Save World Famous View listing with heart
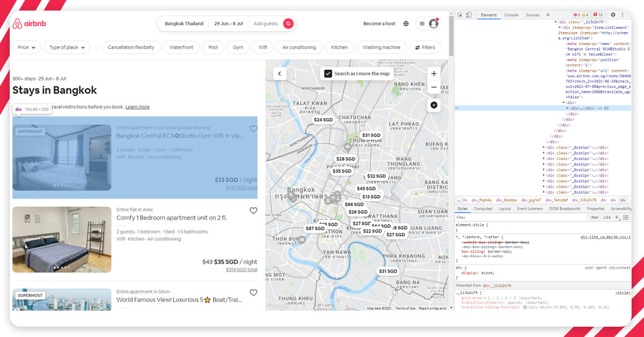This screenshot has height=337, width=644. click(x=253, y=293)
